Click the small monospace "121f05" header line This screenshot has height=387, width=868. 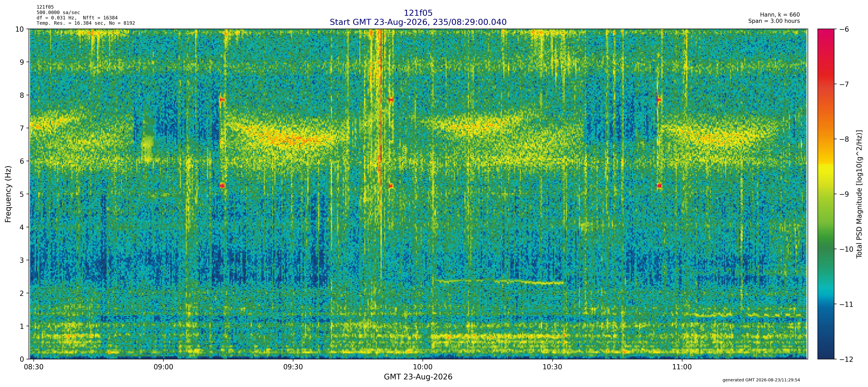click(45, 7)
